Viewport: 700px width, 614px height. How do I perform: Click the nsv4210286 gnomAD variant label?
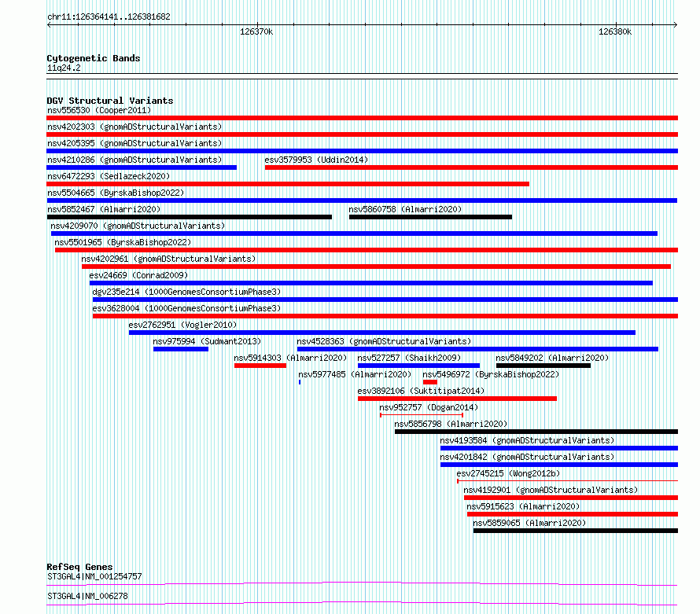click(134, 160)
